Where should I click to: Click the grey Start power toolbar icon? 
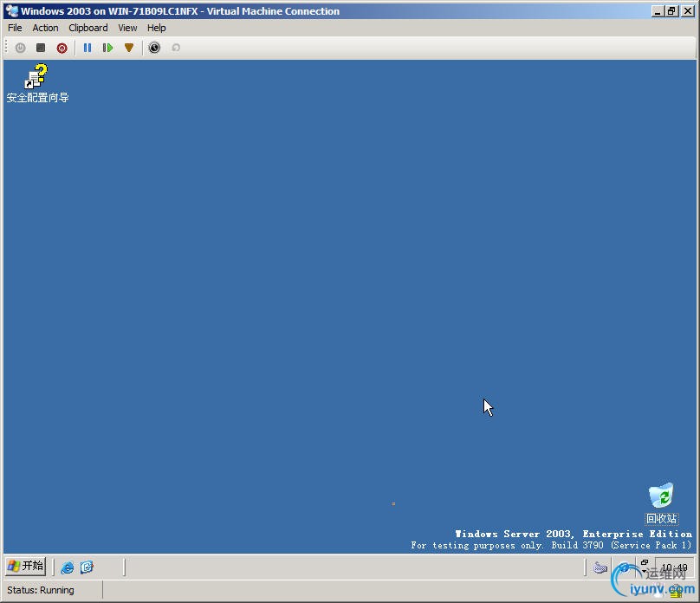[20, 48]
